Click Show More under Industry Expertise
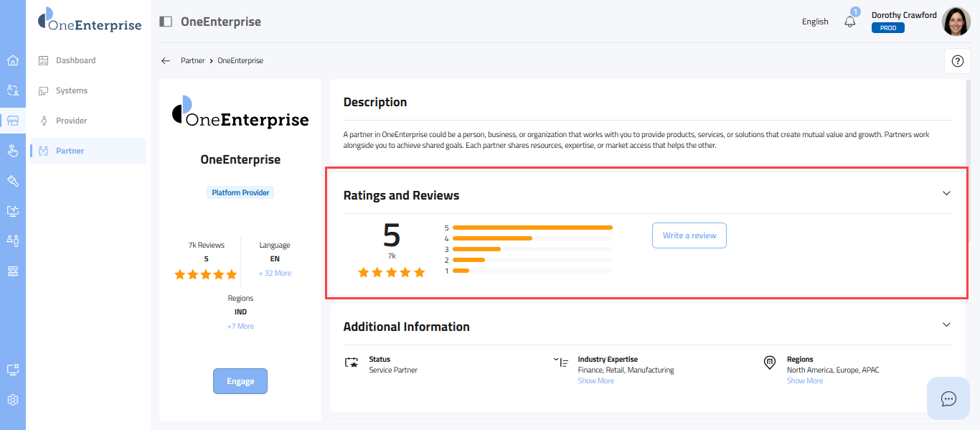Screen dimensions: 980x430 point(595,380)
